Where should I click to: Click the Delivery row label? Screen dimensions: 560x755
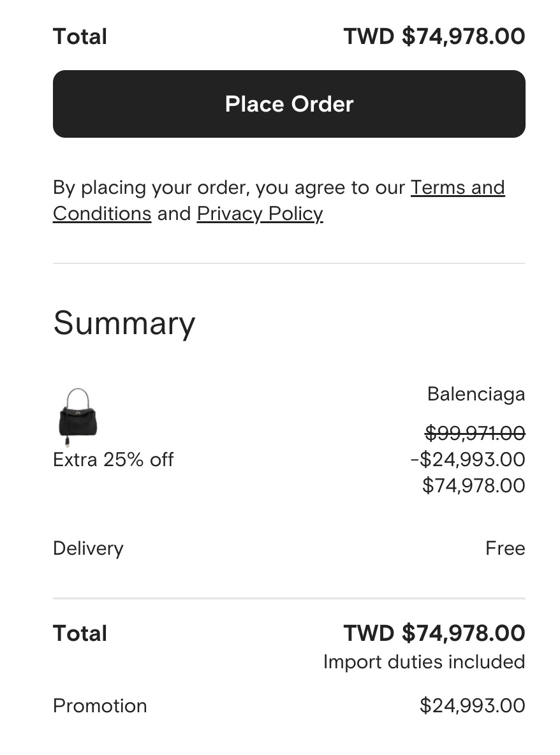coord(88,548)
